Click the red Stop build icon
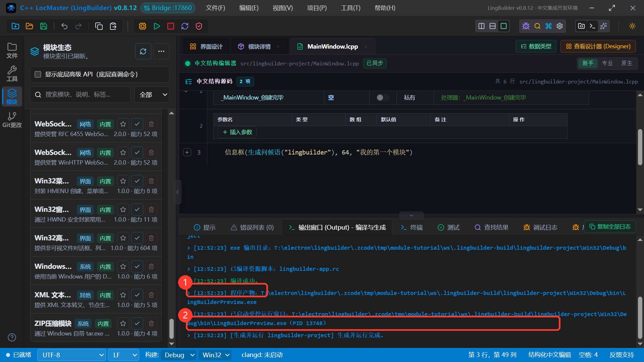The width and height of the screenshot is (644, 362). coord(171,26)
